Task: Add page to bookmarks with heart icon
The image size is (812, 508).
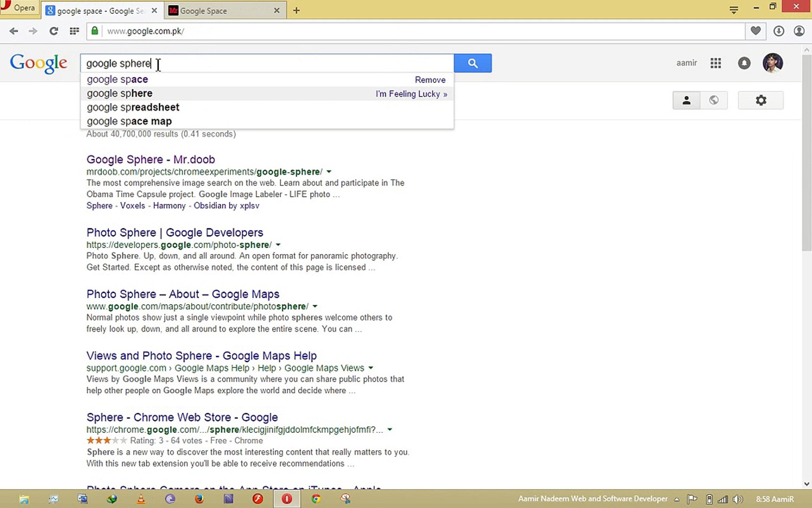Action: 756,31
